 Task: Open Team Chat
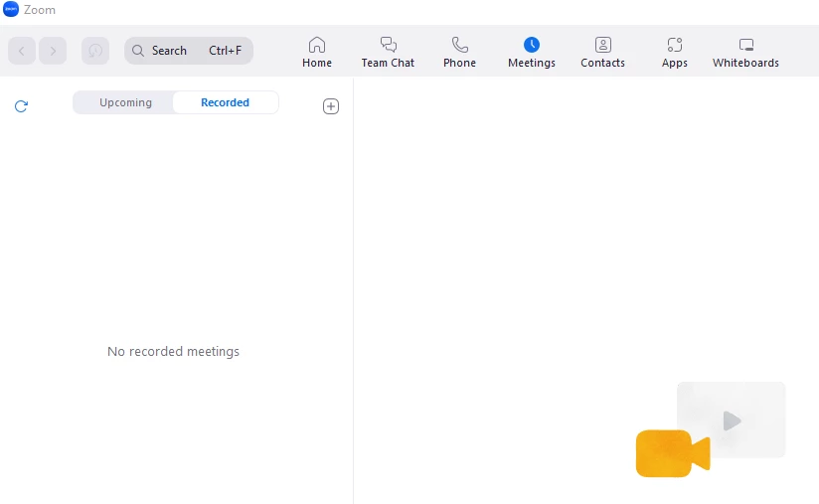pyautogui.click(x=388, y=53)
